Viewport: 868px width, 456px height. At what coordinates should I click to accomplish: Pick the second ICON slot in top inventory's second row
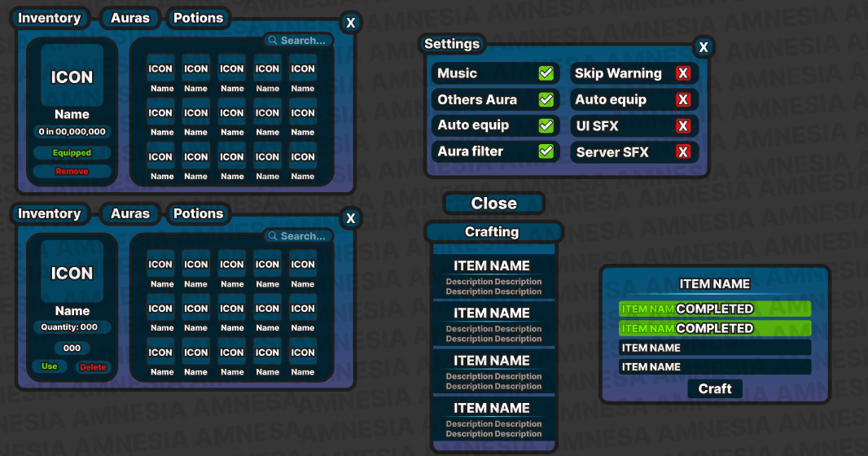coord(196,112)
